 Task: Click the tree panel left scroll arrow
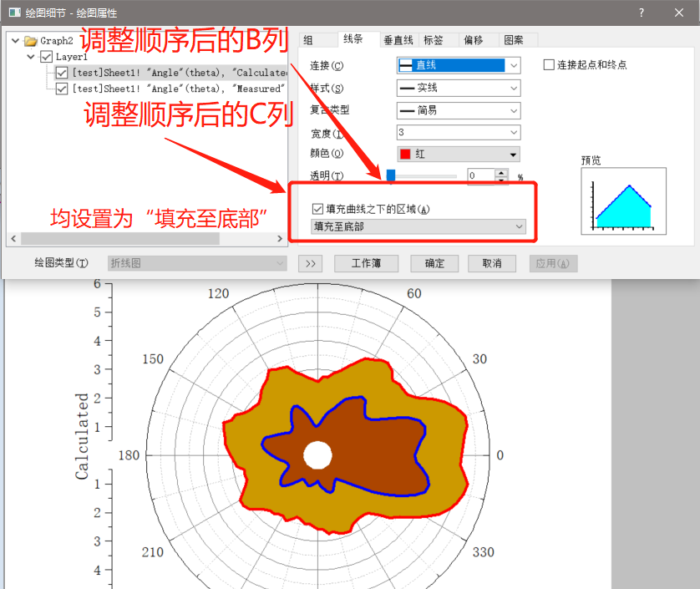(13, 238)
